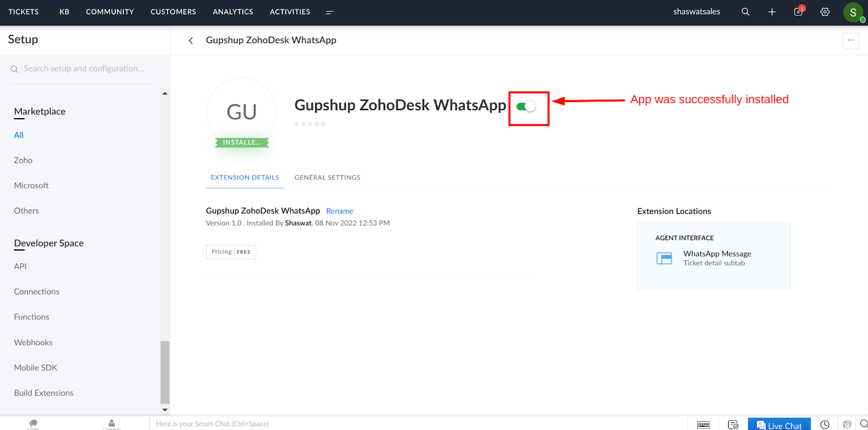Click the Contacts icon in bottom bar
Viewport: 868px width, 430px height.
(x=112, y=423)
